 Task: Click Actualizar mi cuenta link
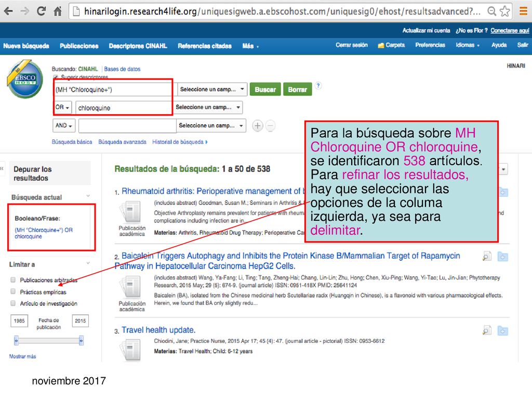(x=426, y=31)
